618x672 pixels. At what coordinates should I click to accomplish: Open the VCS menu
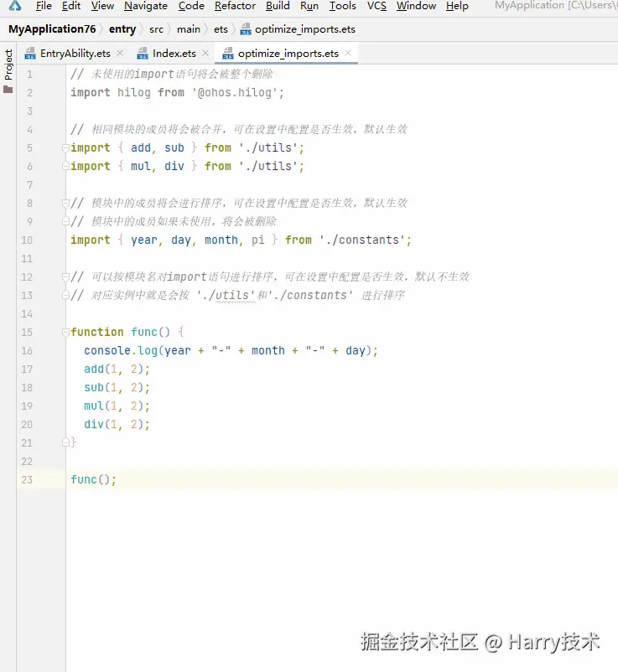[377, 6]
